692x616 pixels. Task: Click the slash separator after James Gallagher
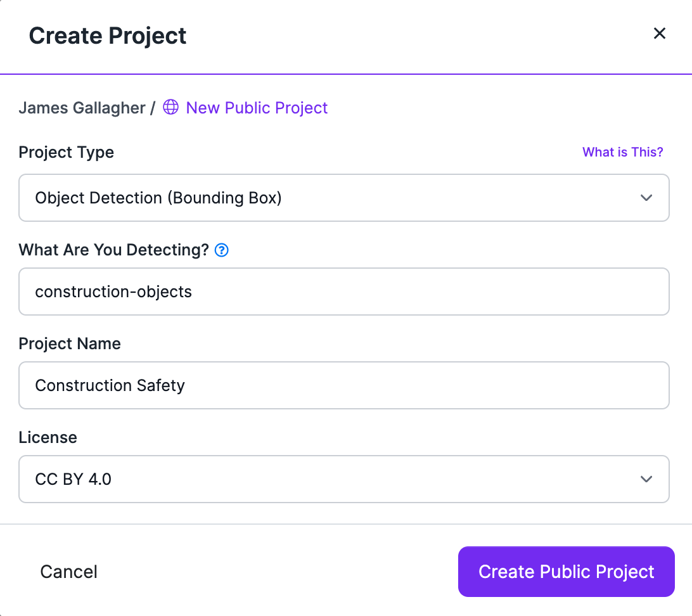(x=153, y=108)
